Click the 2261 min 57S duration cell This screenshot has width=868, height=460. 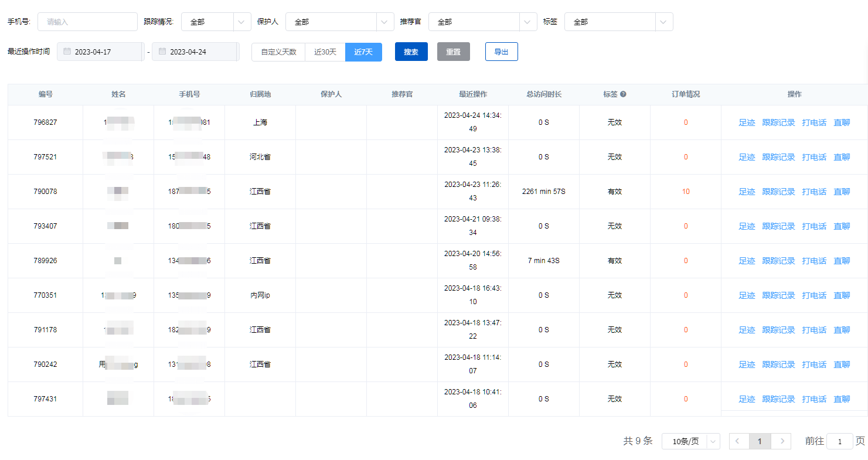(x=543, y=192)
